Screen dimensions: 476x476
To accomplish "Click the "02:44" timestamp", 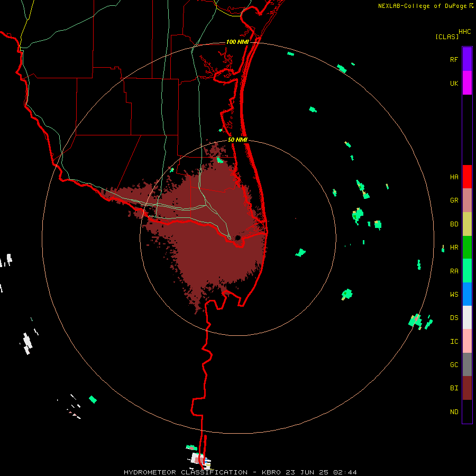I will pos(345,472).
